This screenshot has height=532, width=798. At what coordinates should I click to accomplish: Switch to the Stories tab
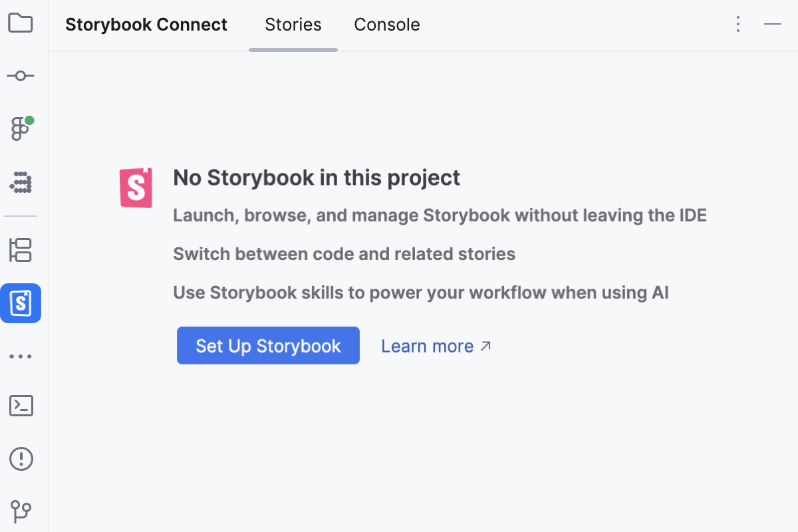click(x=293, y=25)
